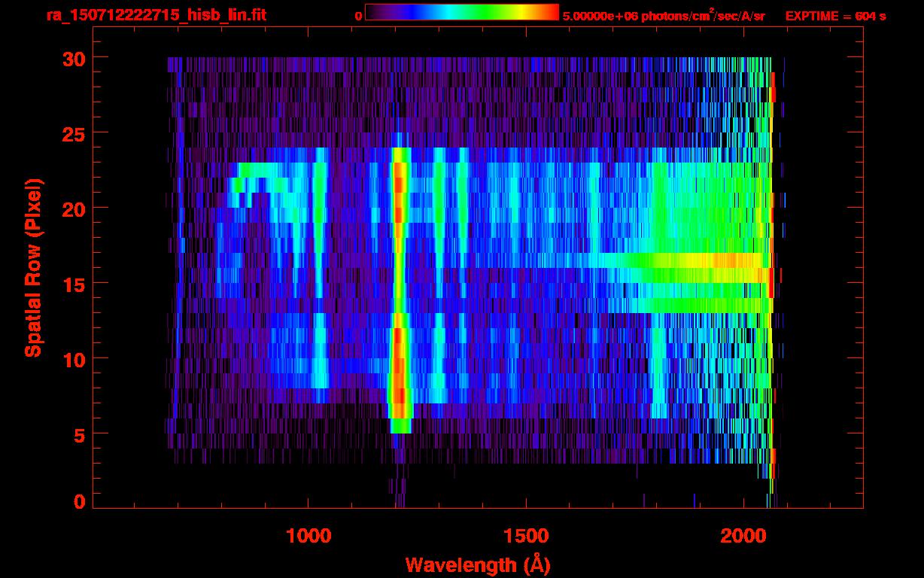Click the 1500 wavelength tick label

525,536
